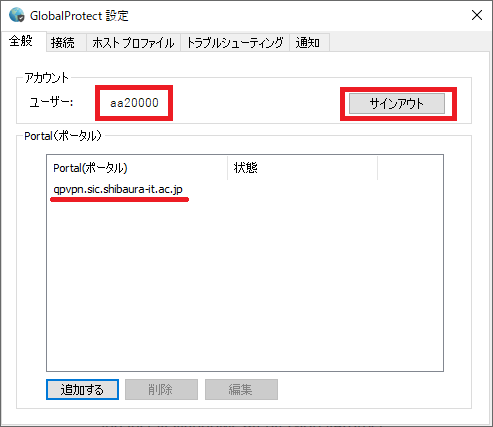
Task: Click the greyed-out 編集 button
Action: (241, 389)
